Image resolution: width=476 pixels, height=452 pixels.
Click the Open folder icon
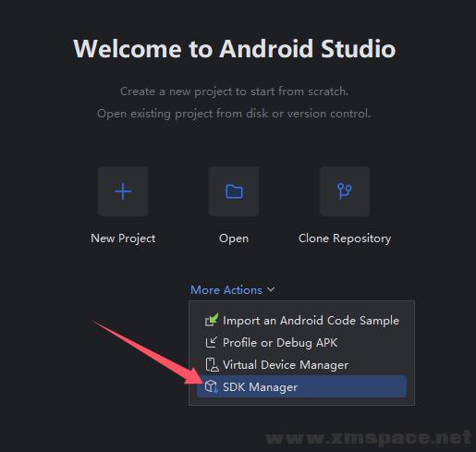click(x=234, y=191)
